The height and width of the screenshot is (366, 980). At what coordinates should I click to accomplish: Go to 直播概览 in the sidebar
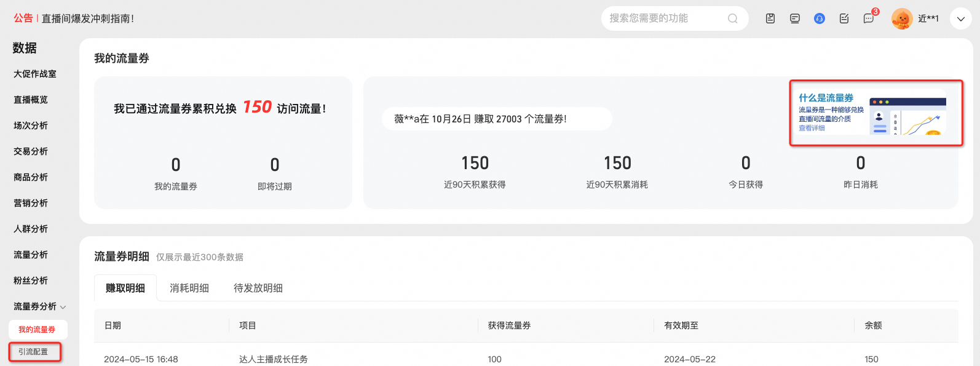click(31, 100)
